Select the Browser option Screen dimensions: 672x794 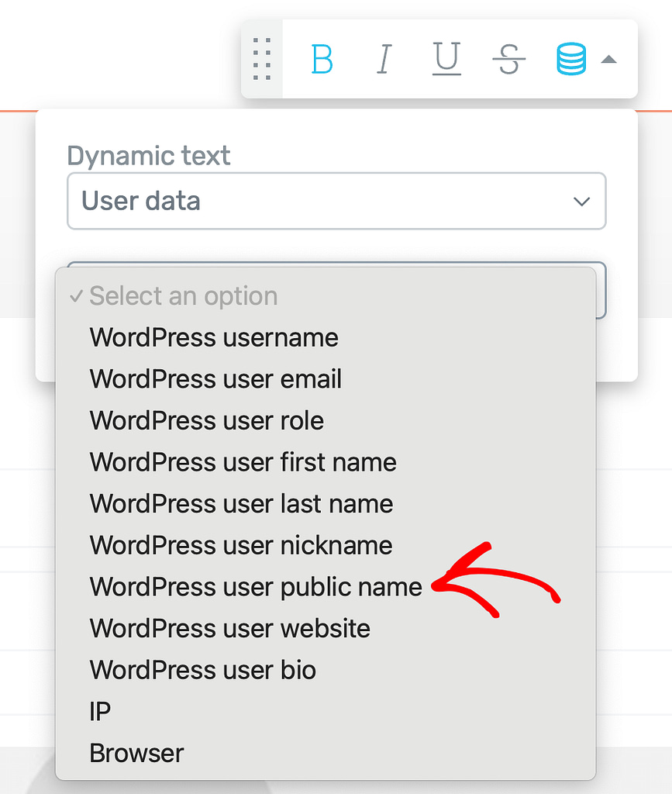click(326, 753)
